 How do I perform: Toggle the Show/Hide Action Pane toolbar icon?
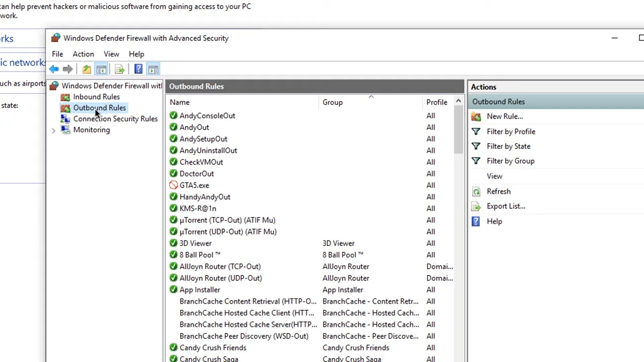click(x=153, y=69)
